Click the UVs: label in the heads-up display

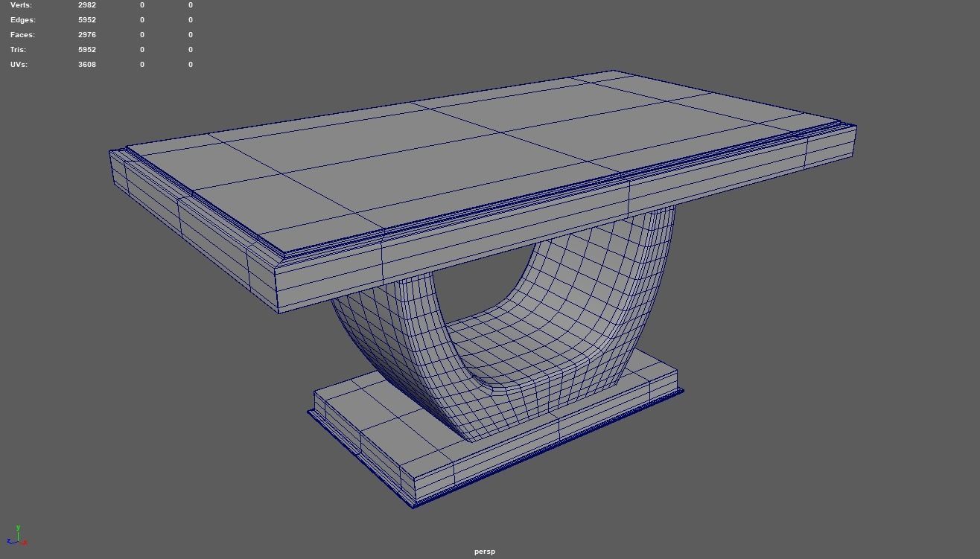point(19,65)
